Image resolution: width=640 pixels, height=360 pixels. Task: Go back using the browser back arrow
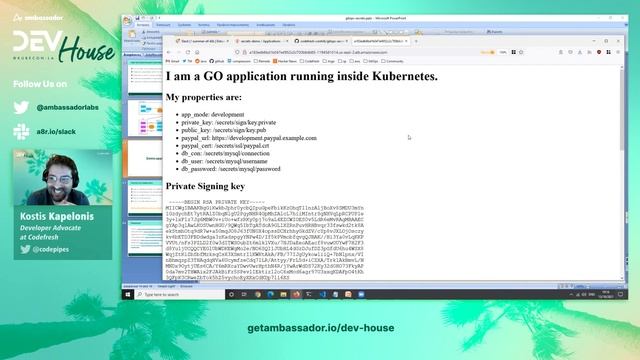(169, 52)
